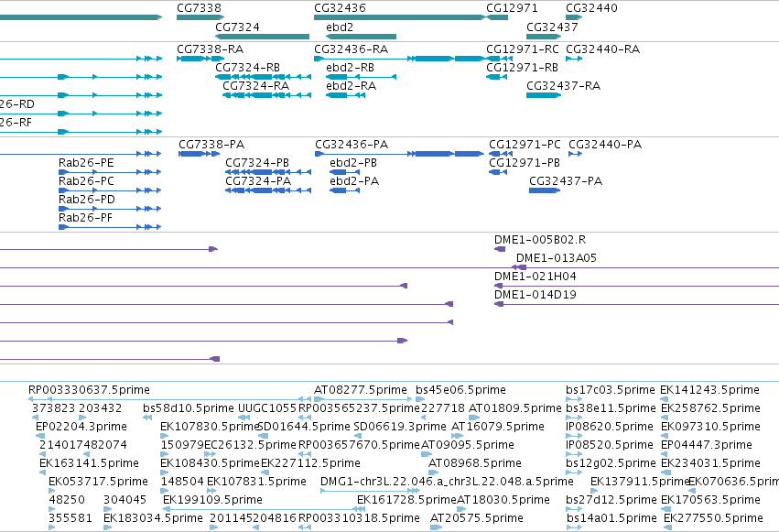Select protein Rab26-PC label

(x=86, y=181)
